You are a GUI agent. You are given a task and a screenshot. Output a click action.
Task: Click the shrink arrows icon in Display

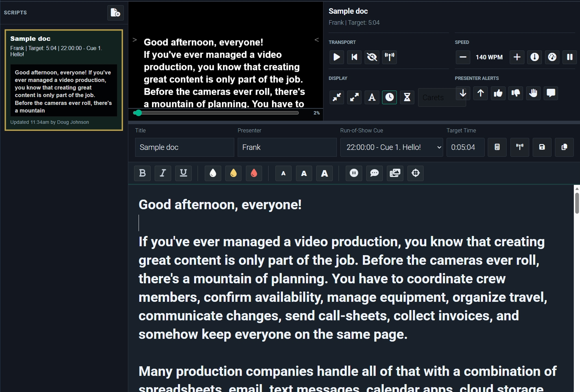[x=337, y=97]
